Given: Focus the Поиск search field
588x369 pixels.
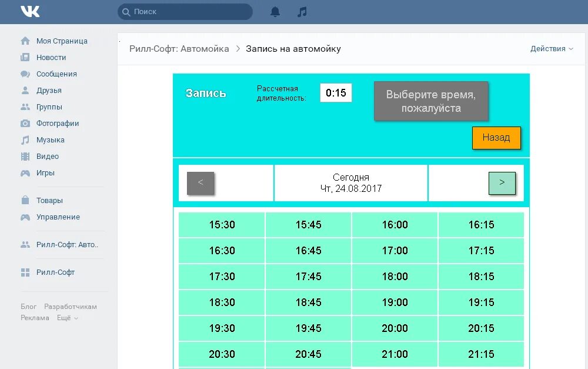Looking at the screenshot, I should coord(185,12).
